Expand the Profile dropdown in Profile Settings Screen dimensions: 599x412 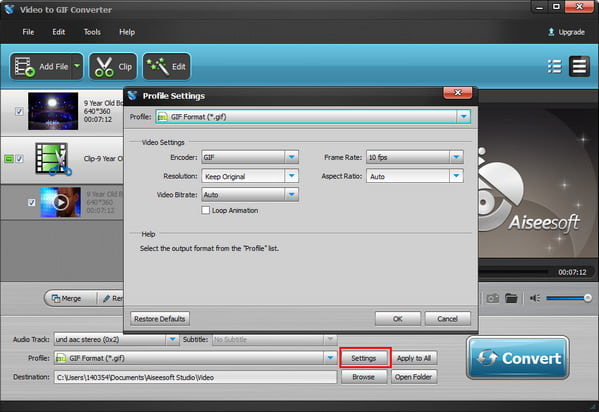tap(463, 117)
